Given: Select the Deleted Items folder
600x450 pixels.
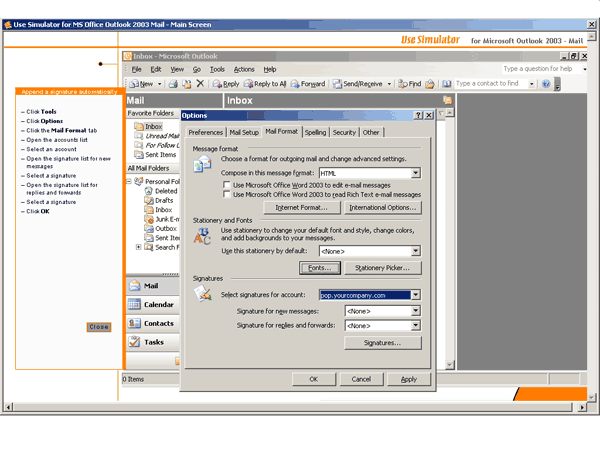Looking at the screenshot, I should (x=161, y=191).
